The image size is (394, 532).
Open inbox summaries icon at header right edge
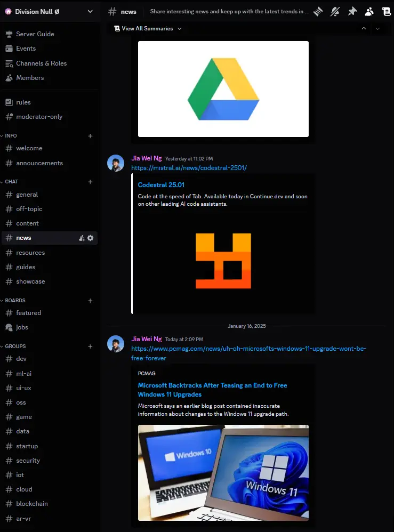(x=386, y=12)
